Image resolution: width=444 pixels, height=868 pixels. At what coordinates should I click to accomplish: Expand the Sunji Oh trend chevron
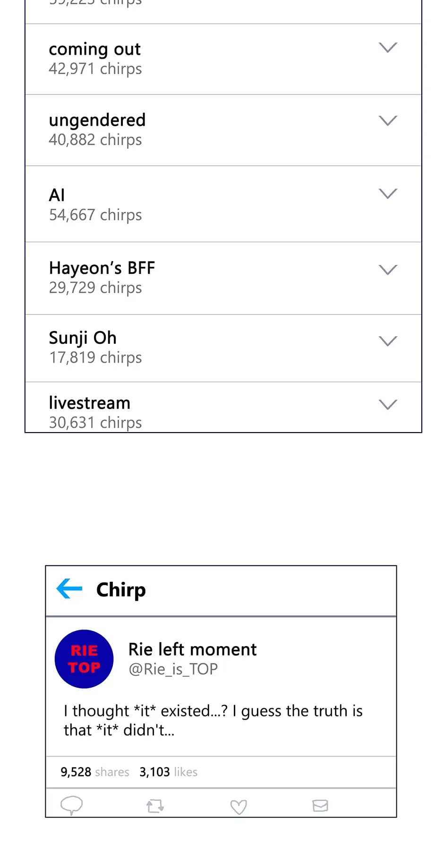coord(388,341)
